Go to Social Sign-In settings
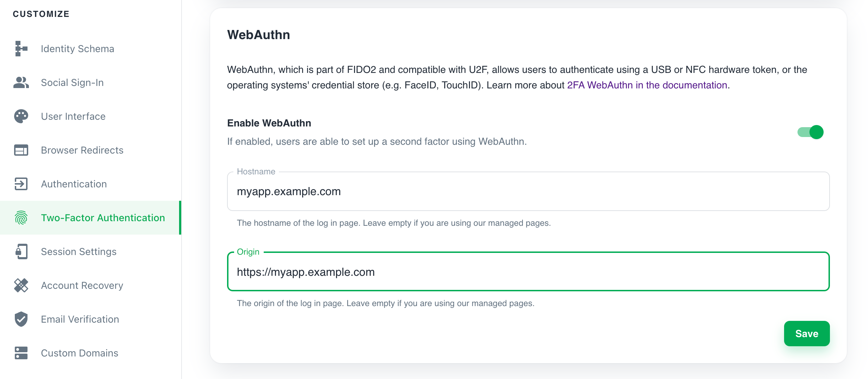 (91, 82)
